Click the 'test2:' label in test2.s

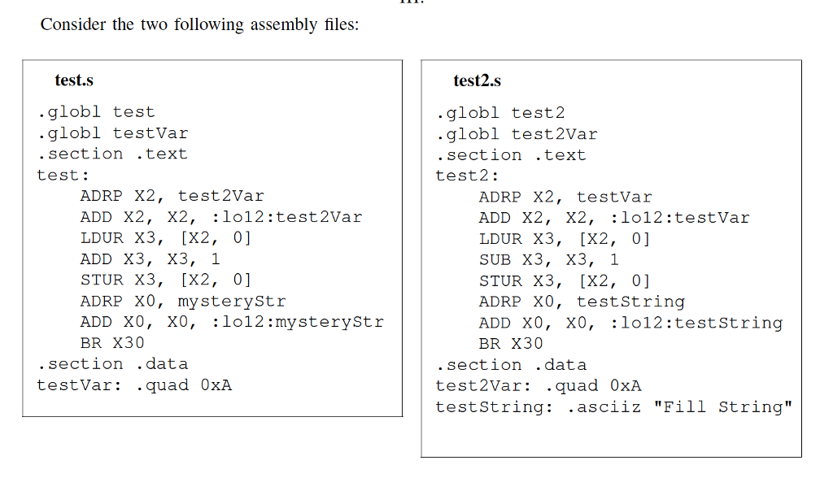click(467, 176)
